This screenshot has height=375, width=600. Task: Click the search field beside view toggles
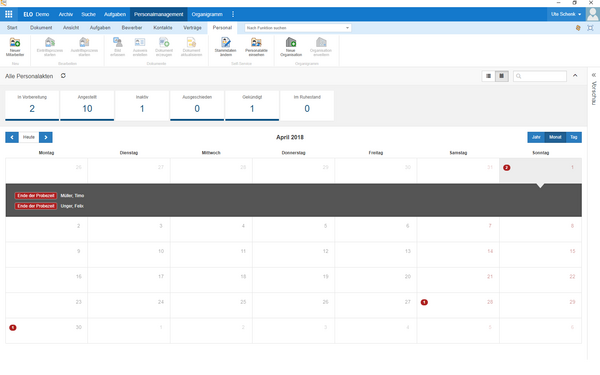point(540,76)
